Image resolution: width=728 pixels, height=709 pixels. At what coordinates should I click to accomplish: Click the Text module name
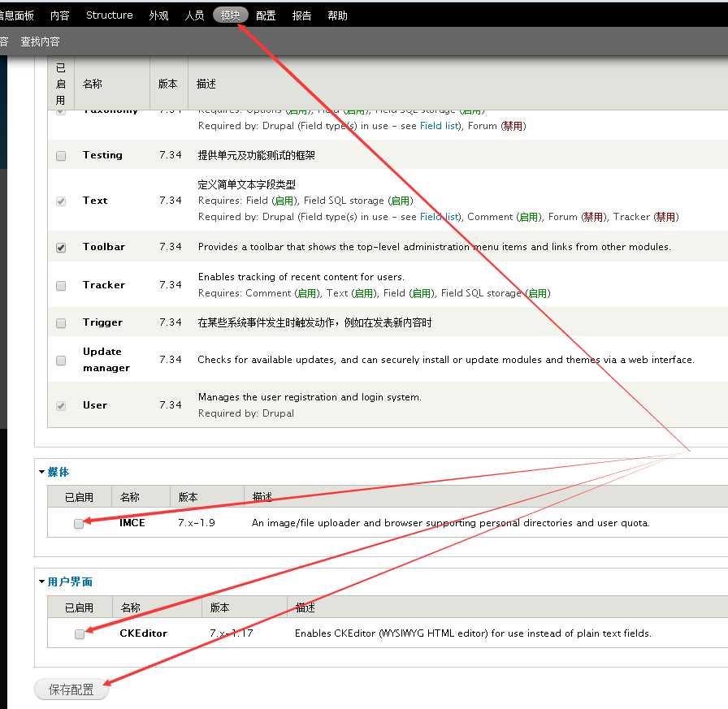tap(95, 201)
